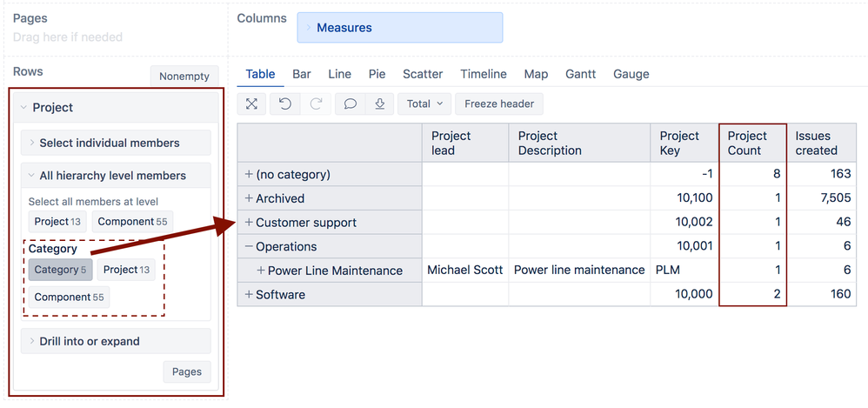Click the Pages button in Project panel
The image size is (868, 408).
186,371
